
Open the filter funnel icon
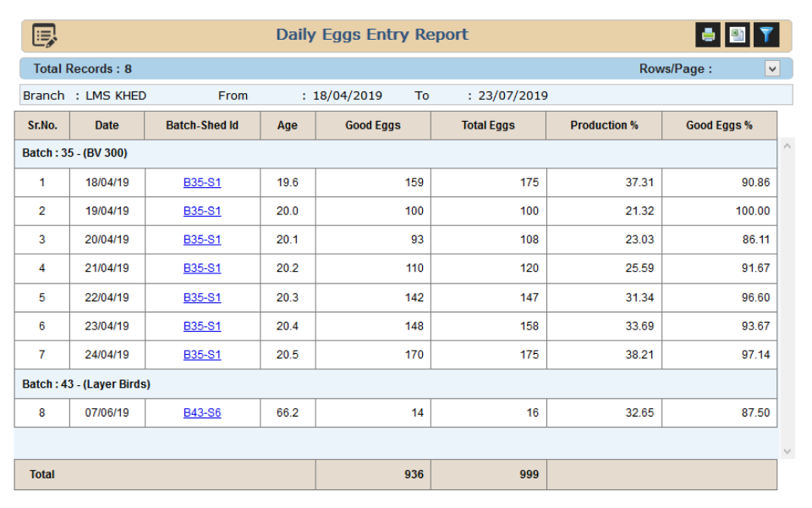click(765, 35)
